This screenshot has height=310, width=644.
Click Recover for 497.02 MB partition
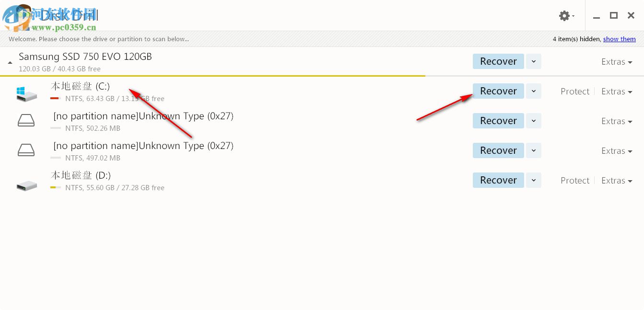pos(498,150)
